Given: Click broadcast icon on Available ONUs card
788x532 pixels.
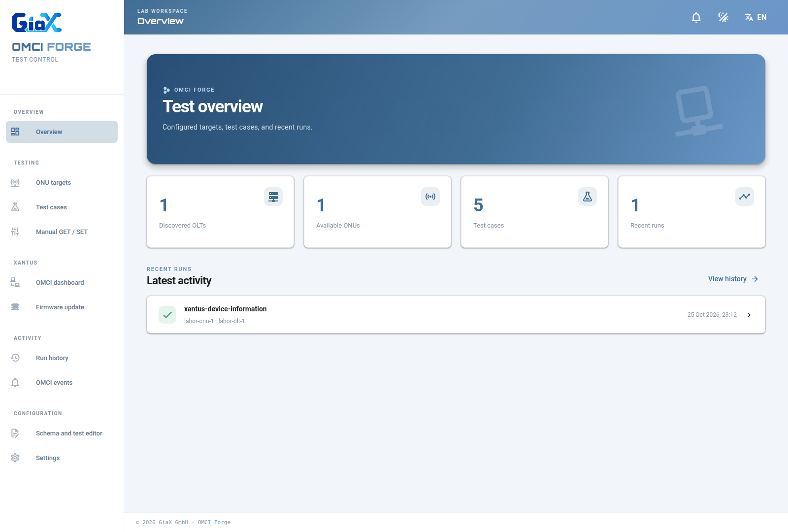Looking at the screenshot, I should coord(430,197).
